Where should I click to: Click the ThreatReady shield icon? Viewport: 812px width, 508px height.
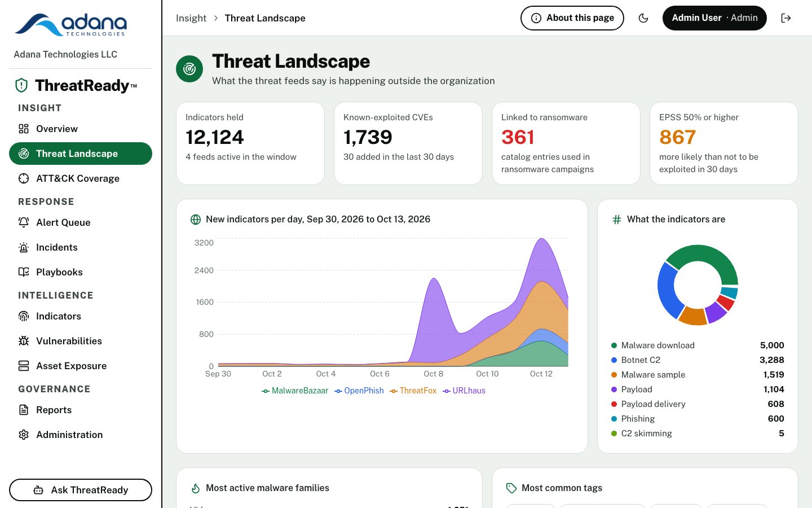(x=21, y=85)
